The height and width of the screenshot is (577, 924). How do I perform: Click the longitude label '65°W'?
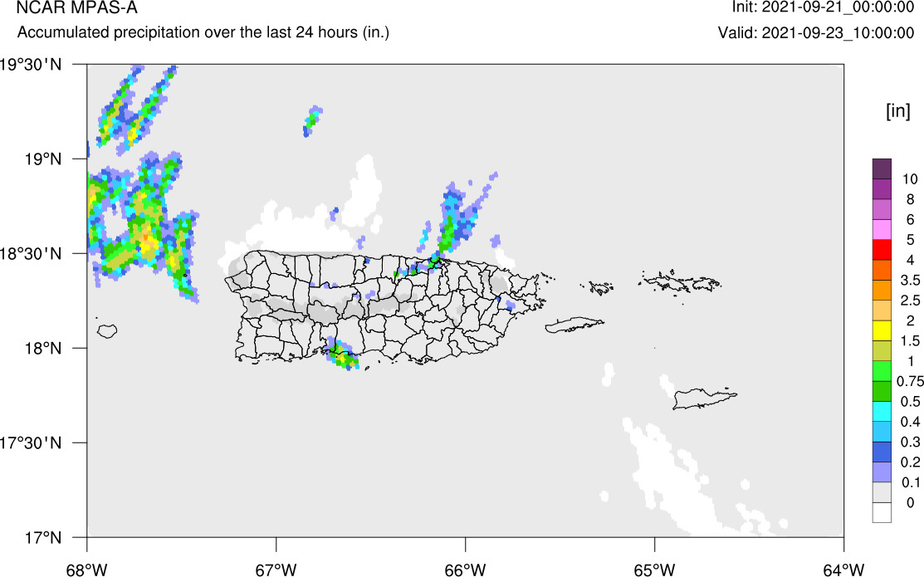[x=655, y=570]
